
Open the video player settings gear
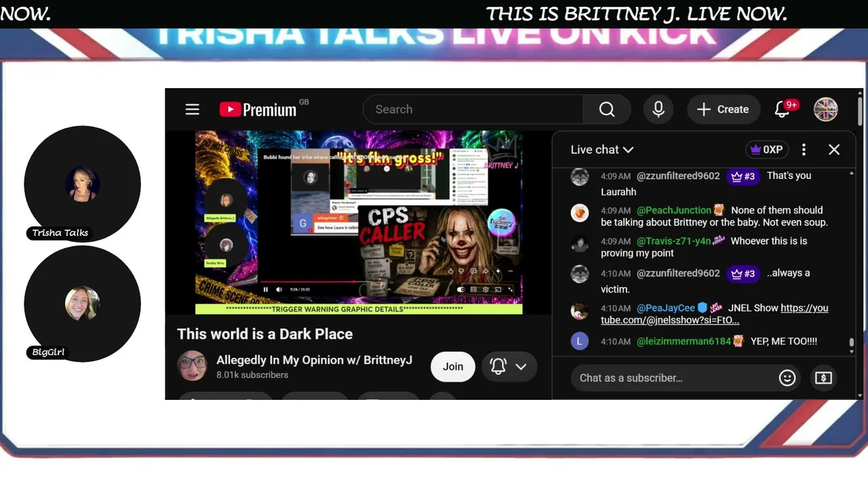[x=486, y=289]
